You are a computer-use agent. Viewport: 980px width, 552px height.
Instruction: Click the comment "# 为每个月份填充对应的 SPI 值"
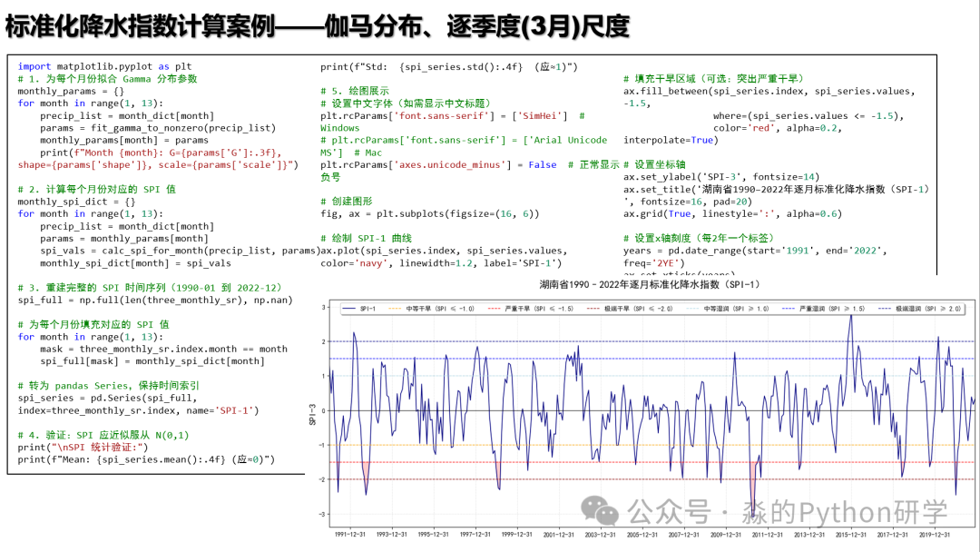(93, 324)
